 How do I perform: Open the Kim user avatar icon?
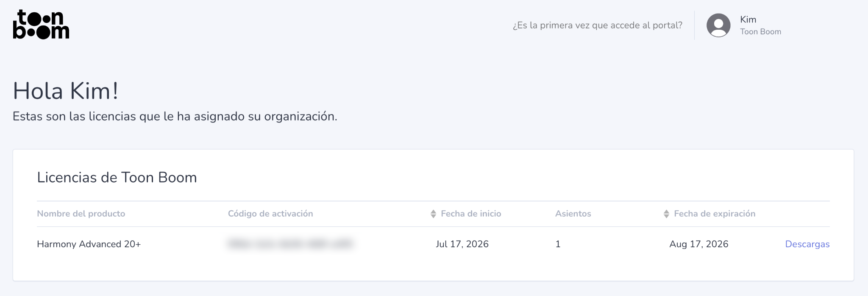(718, 25)
